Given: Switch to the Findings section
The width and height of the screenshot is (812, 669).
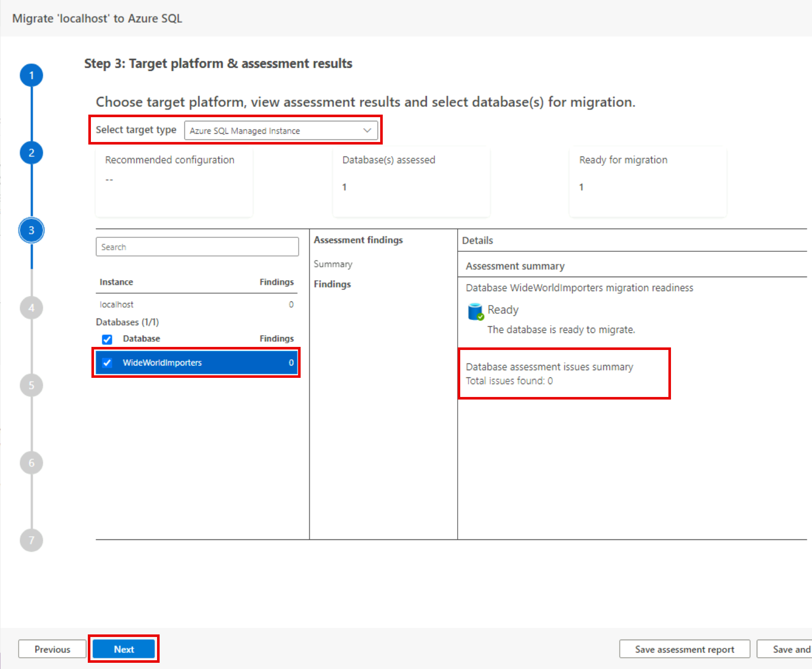Looking at the screenshot, I should pyautogui.click(x=332, y=284).
